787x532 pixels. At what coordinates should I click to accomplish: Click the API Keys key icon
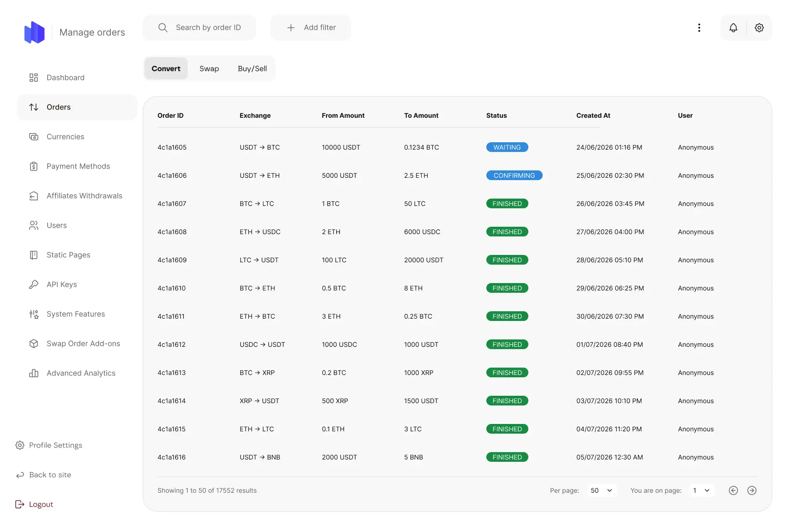[x=34, y=284]
